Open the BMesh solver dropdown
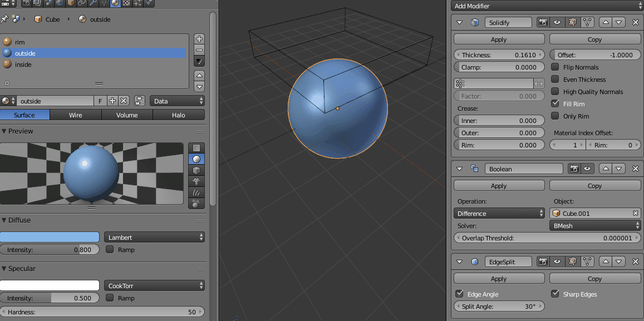The width and height of the screenshot is (644, 321). [594, 226]
